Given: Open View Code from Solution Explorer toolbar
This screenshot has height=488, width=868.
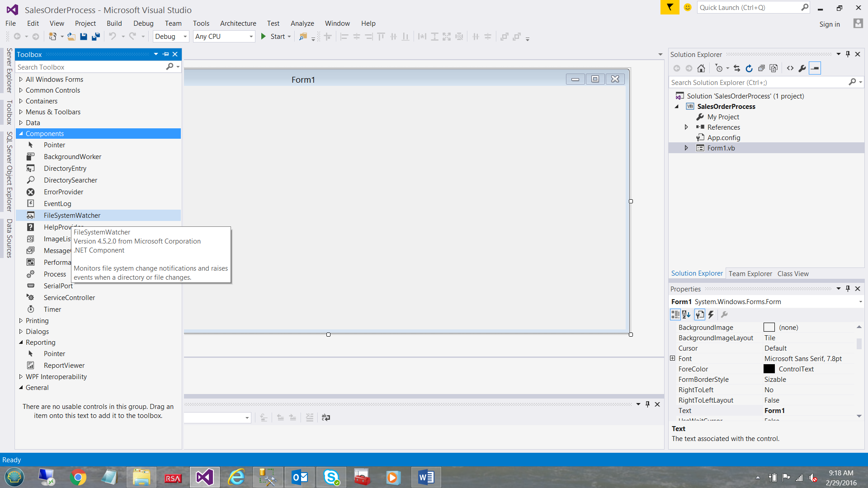Looking at the screenshot, I should coord(790,68).
